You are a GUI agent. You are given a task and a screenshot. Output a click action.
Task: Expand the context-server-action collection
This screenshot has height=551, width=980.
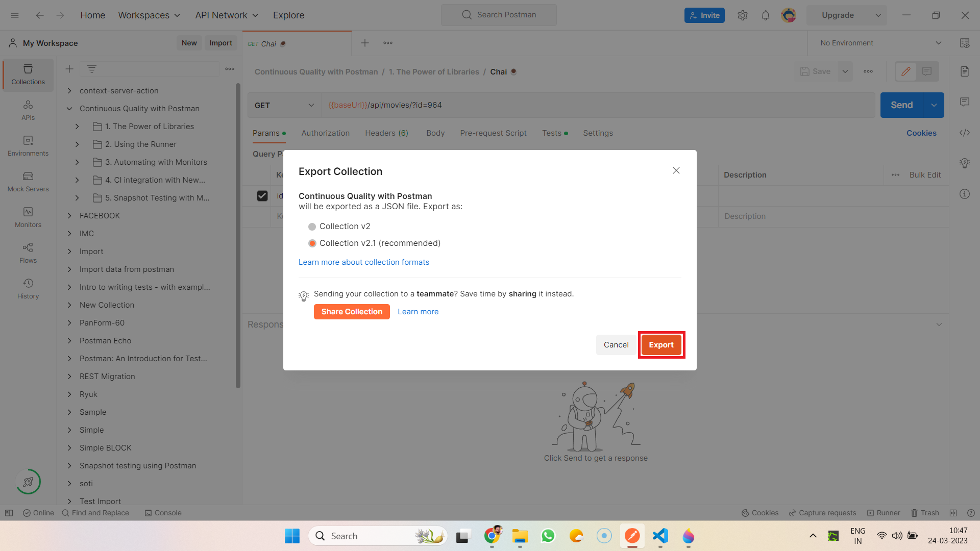[69, 91]
